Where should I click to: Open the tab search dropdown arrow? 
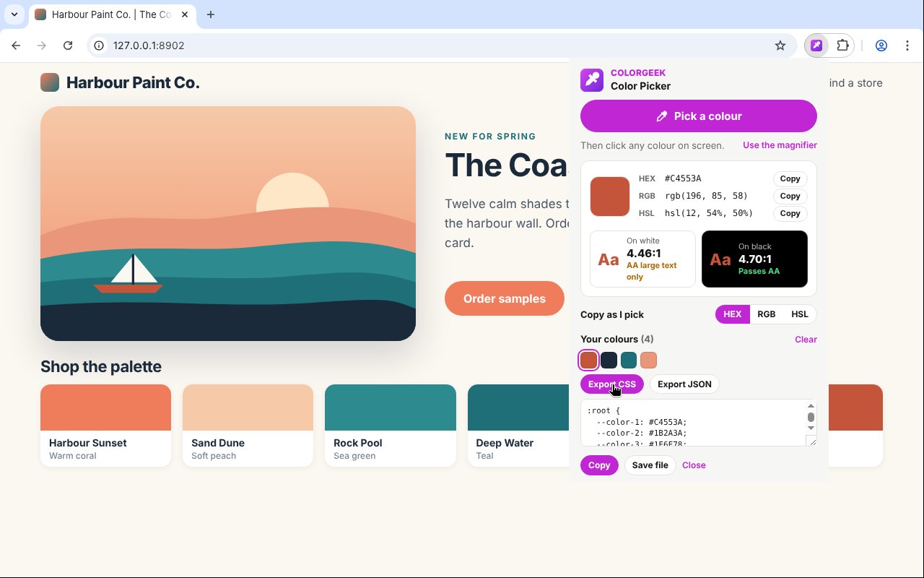point(14,14)
